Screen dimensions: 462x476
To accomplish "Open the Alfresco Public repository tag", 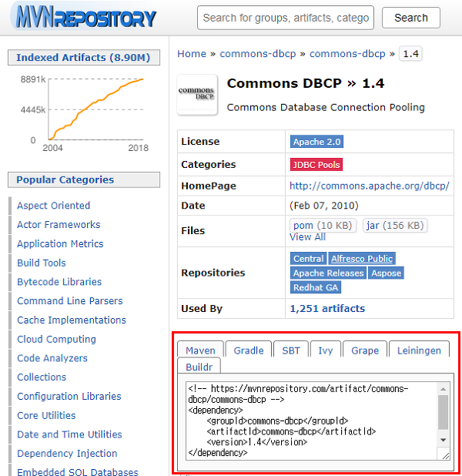I will 362,258.
